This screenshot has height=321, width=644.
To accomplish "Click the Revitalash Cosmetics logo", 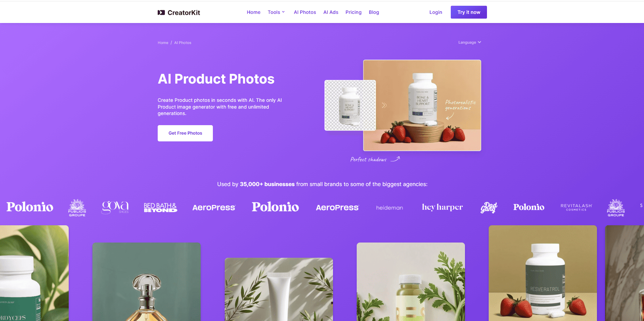I will tap(576, 207).
